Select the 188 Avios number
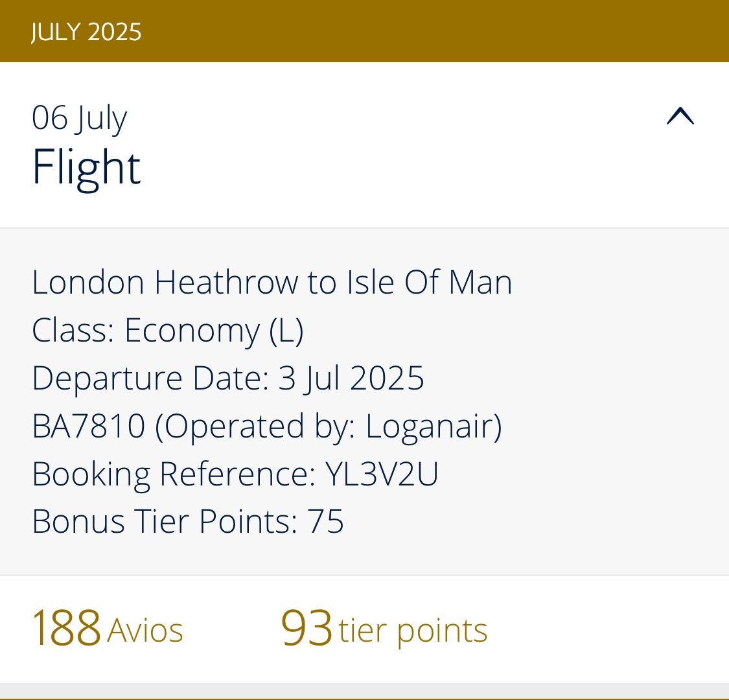The image size is (729, 700). tap(66, 628)
